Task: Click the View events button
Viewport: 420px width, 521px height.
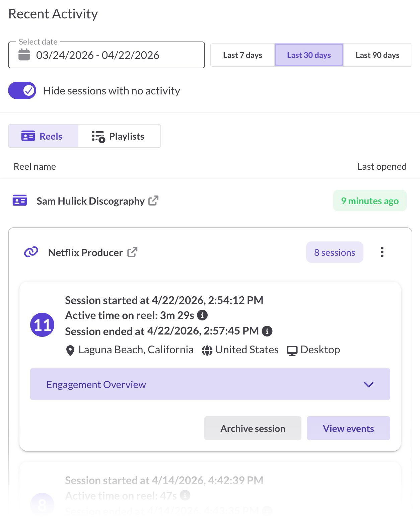Action: 348,428
